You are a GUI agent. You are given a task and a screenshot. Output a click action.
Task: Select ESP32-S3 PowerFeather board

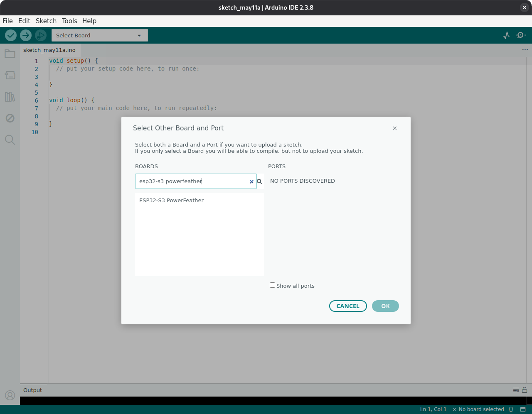tap(199, 200)
